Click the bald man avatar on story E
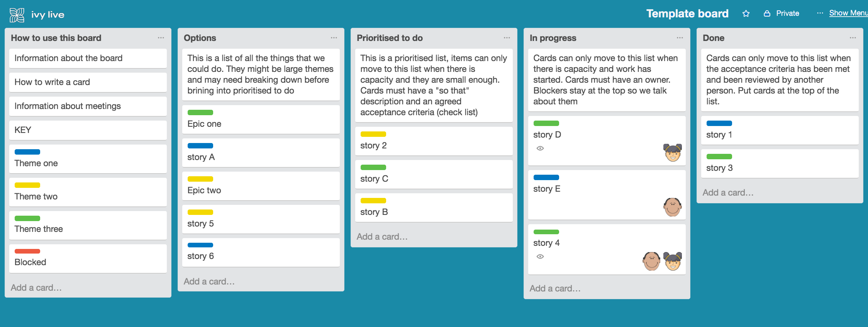Image resolution: width=868 pixels, height=327 pixels. coord(673,207)
